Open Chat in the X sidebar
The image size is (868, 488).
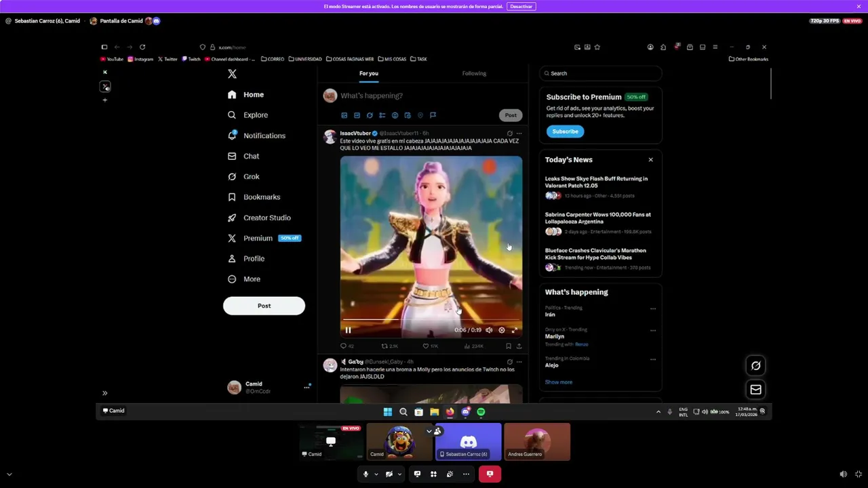tap(243, 156)
